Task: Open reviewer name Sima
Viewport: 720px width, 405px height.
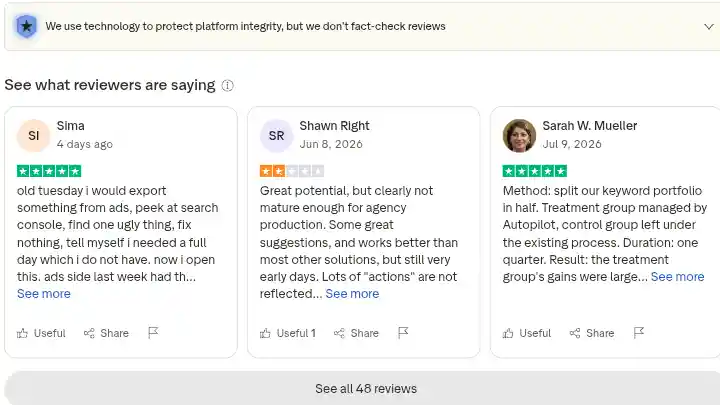Action: click(x=70, y=126)
